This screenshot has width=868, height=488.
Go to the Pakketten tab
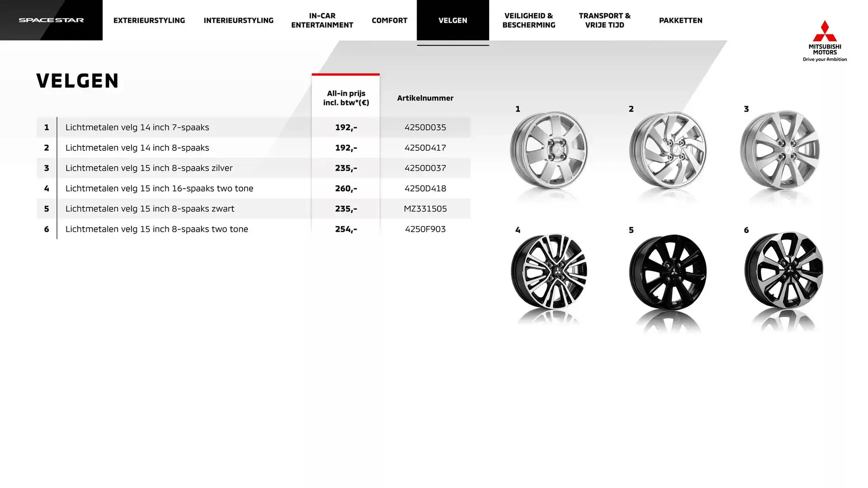680,20
